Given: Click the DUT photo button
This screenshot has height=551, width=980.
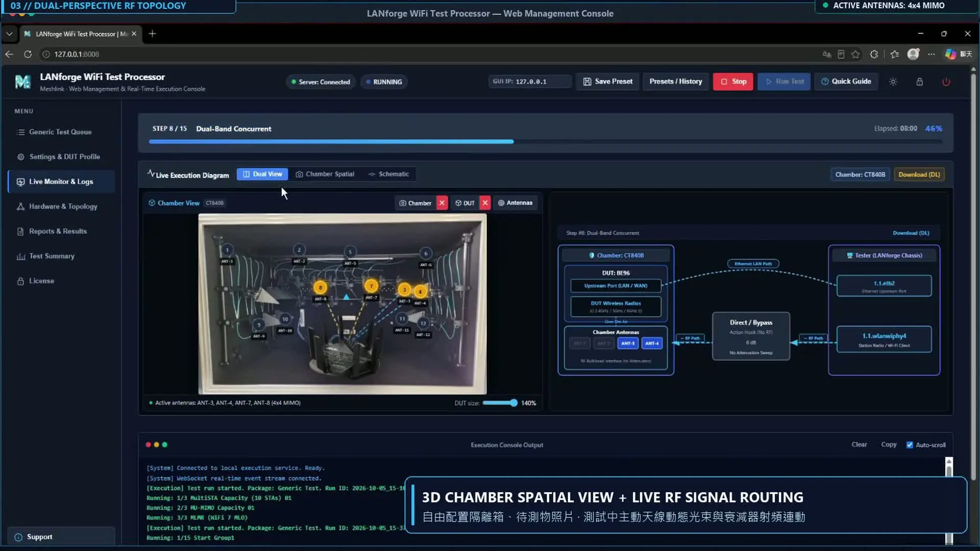Looking at the screenshot, I should tap(465, 203).
